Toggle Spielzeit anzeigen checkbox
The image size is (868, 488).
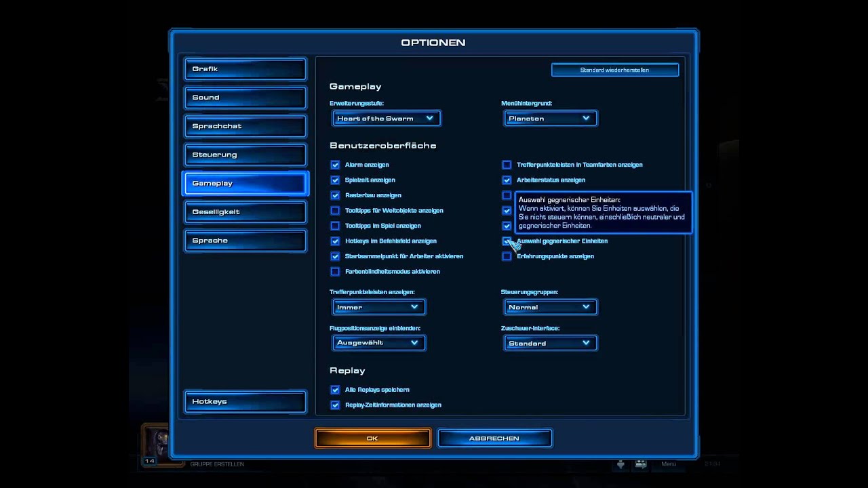point(335,180)
